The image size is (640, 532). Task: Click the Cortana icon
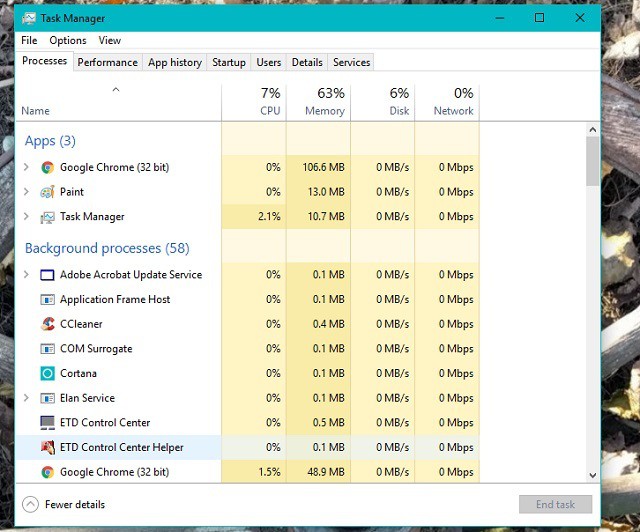click(x=47, y=373)
